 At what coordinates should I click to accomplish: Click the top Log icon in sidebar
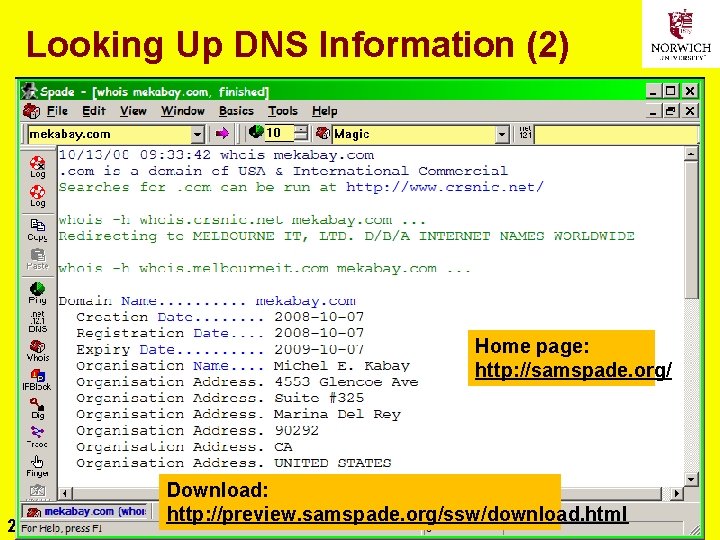coord(38,167)
